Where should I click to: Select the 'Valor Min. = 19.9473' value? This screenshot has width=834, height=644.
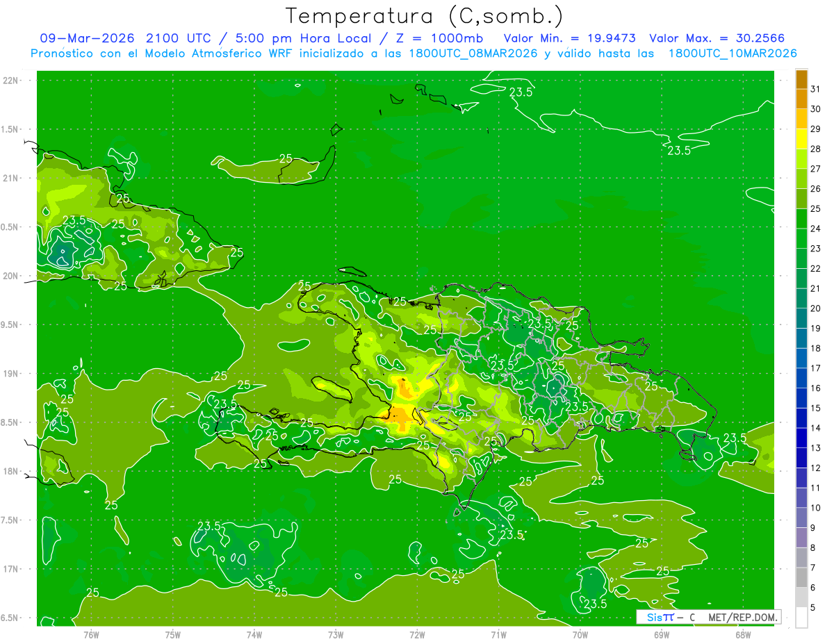(569, 38)
